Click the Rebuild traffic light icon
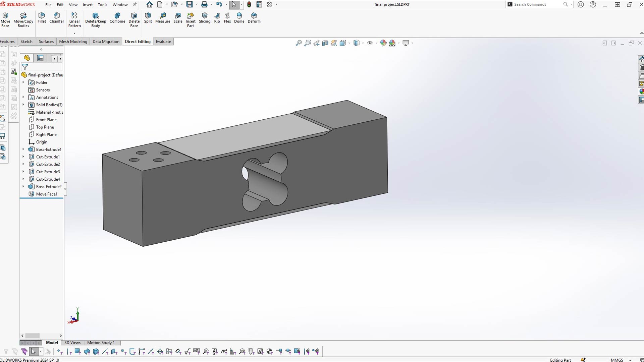Screen dimensions: 644x362 click(x=249, y=4)
